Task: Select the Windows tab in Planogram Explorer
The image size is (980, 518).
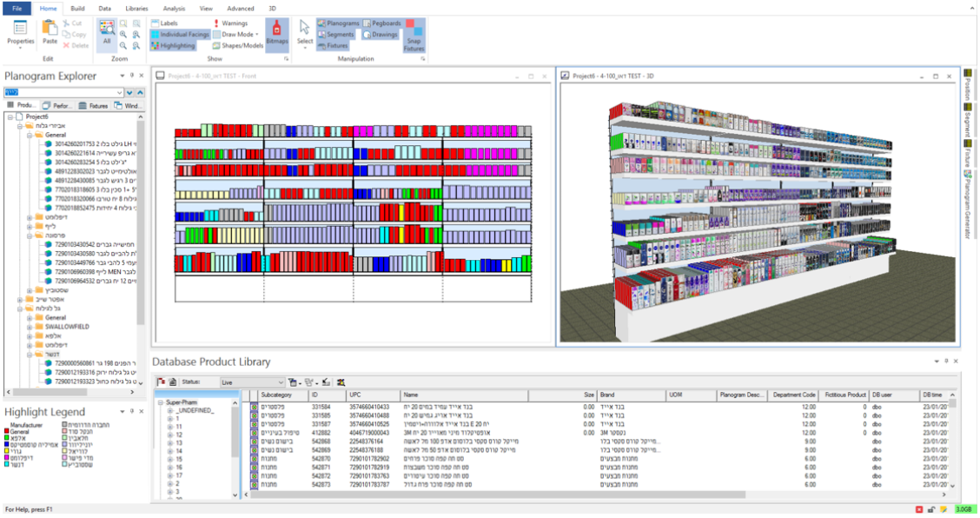Action: point(128,106)
